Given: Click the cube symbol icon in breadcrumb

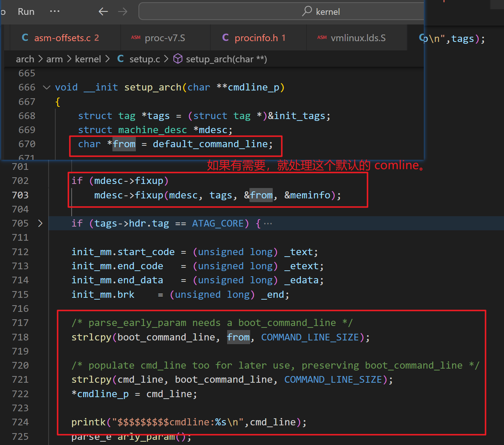Looking at the screenshot, I should 178,59.
